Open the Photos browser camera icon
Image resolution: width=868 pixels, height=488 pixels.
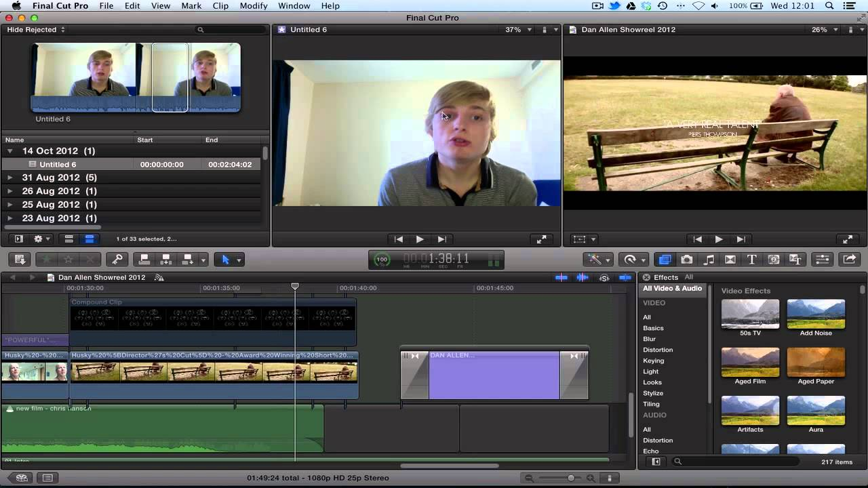(x=687, y=260)
